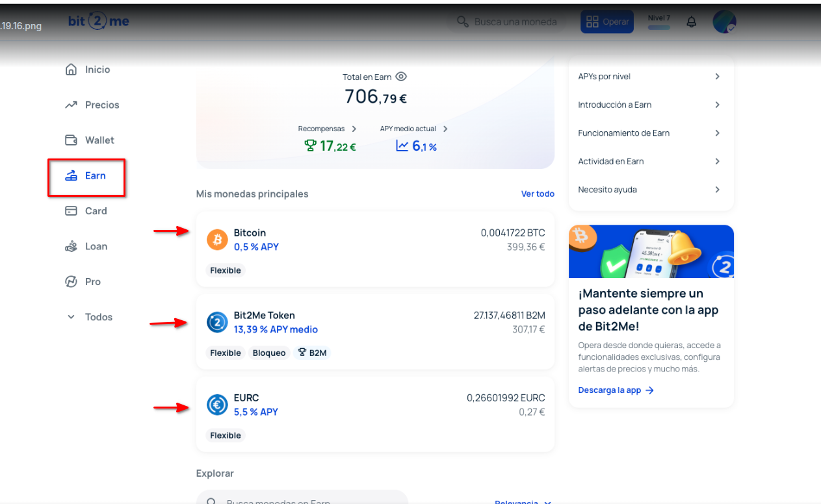Click the Bloqueo tag on Bit2Me Token
Screen dimensions: 821x504
(x=269, y=353)
